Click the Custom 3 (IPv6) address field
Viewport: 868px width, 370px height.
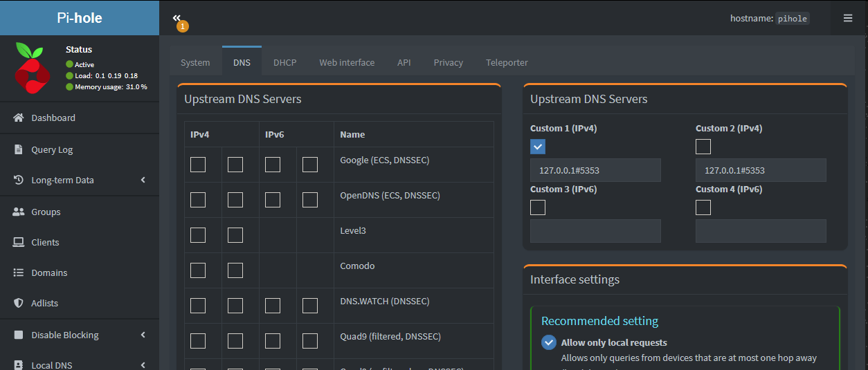coord(595,231)
